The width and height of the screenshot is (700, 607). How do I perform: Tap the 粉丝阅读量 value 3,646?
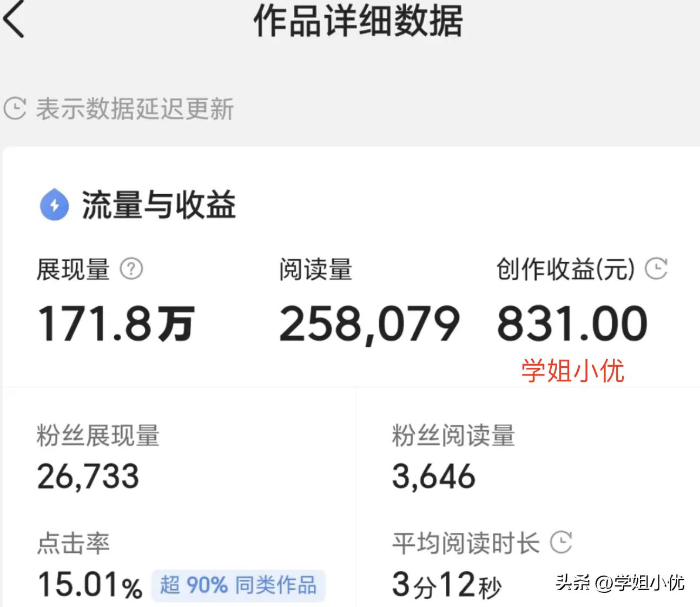(x=433, y=476)
